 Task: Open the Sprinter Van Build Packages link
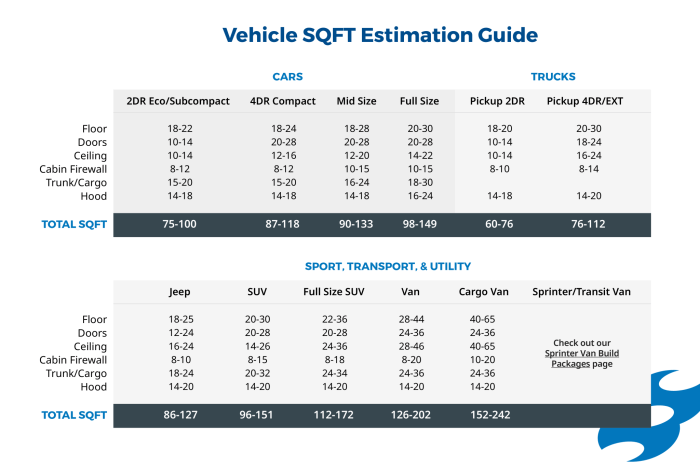point(582,358)
